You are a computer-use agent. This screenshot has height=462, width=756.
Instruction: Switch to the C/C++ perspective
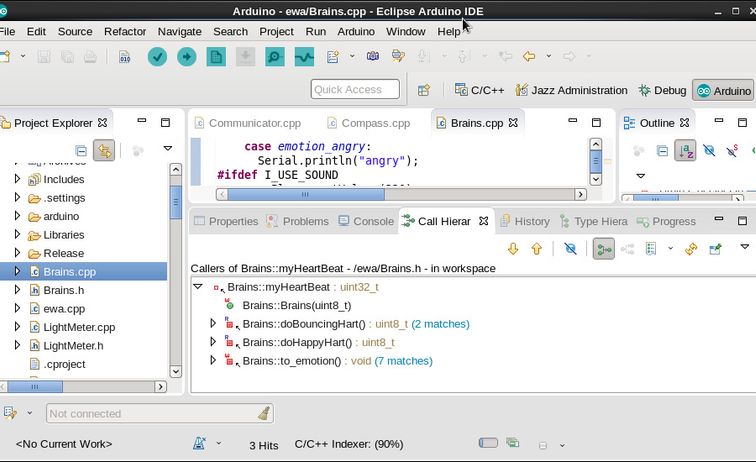(x=480, y=90)
